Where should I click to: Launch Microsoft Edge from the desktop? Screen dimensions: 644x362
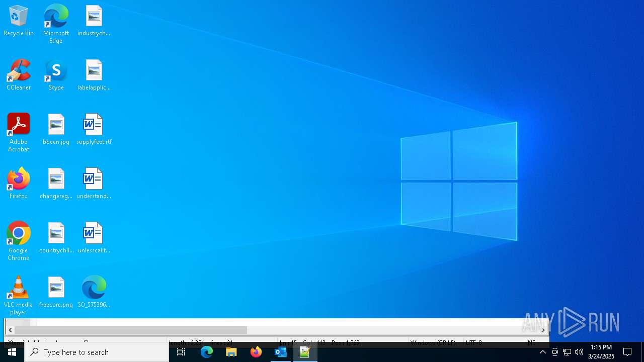[56, 24]
